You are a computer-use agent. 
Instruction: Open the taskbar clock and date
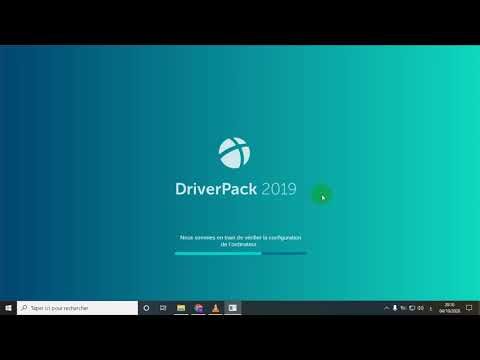tap(449, 308)
